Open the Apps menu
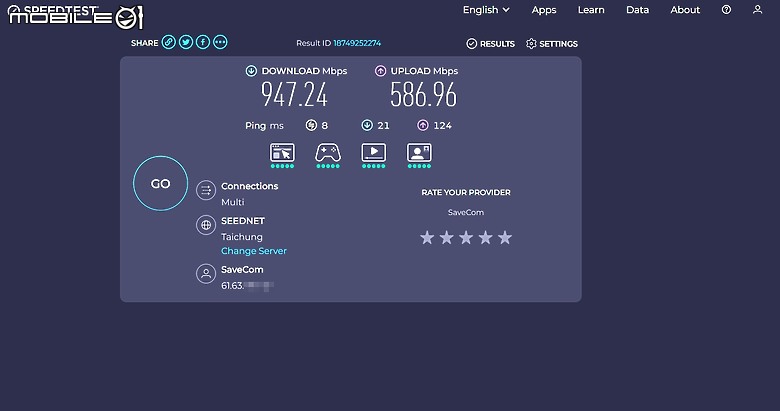 (544, 10)
